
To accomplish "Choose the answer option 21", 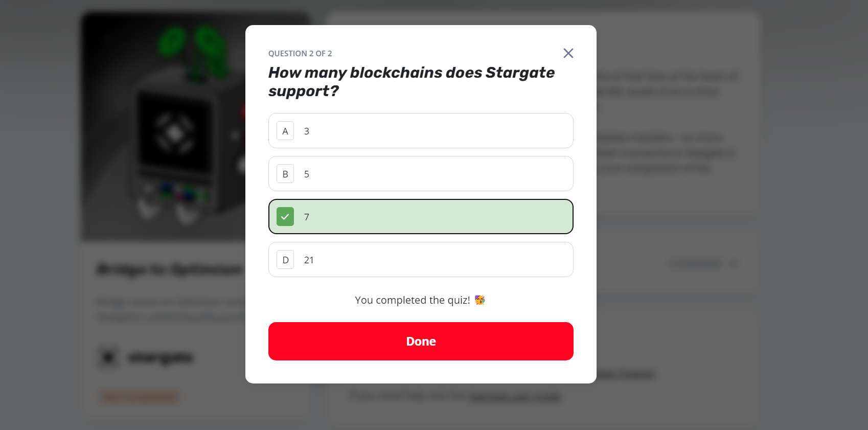I will pyautogui.click(x=421, y=260).
